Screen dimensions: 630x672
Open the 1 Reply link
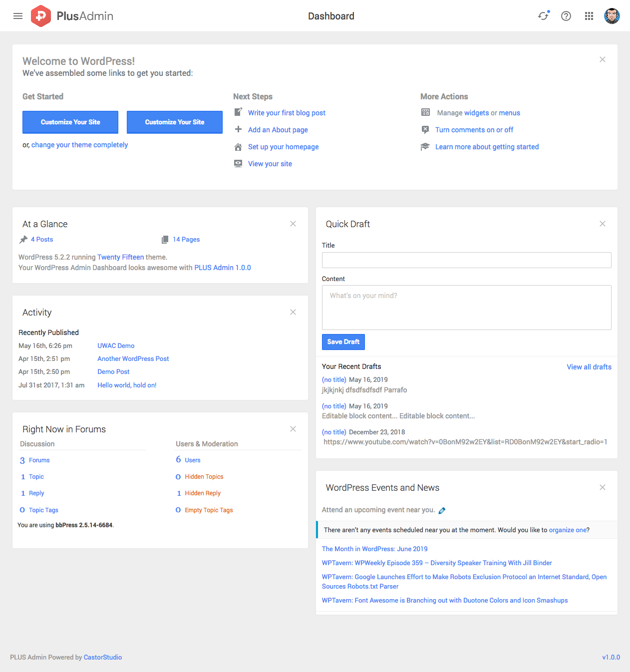coord(32,493)
